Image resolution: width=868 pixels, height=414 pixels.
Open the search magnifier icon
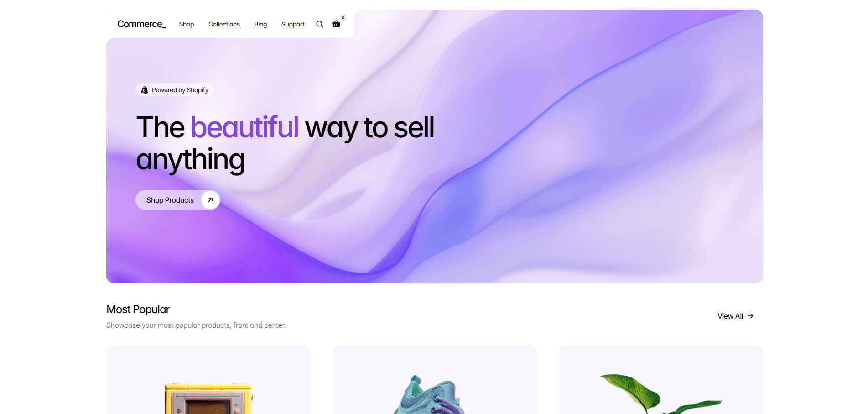(x=319, y=24)
